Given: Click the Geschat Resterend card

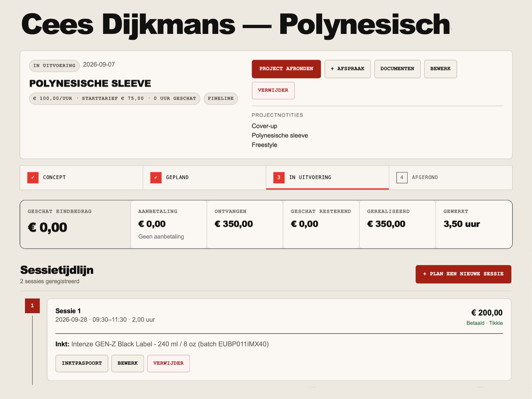Looking at the screenshot, I should pos(321,224).
